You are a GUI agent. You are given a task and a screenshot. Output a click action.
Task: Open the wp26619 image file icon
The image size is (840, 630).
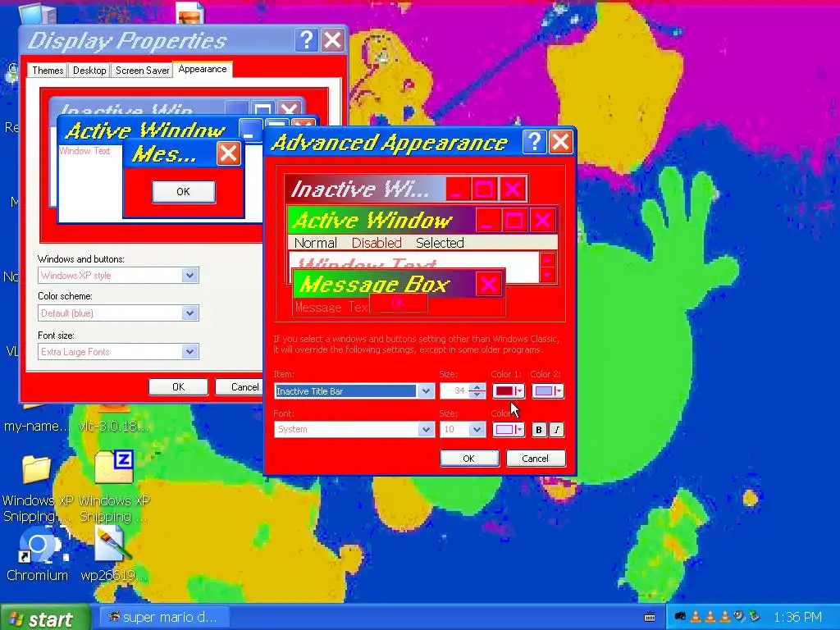[x=112, y=546]
